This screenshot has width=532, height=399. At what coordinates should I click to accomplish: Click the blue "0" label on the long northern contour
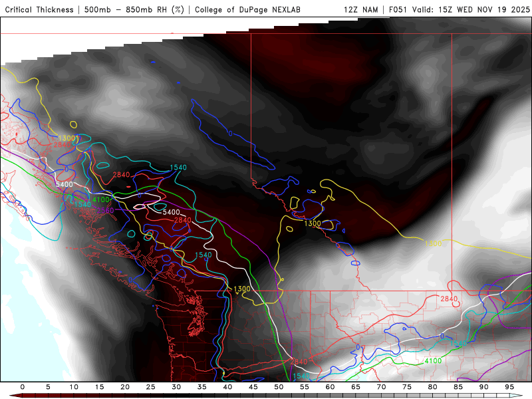(230, 134)
